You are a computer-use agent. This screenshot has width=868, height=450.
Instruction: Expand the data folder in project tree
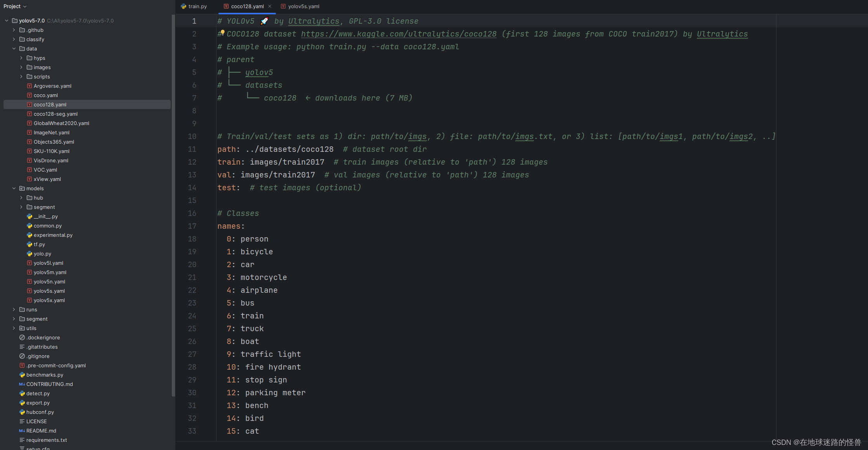pos(14,48)
